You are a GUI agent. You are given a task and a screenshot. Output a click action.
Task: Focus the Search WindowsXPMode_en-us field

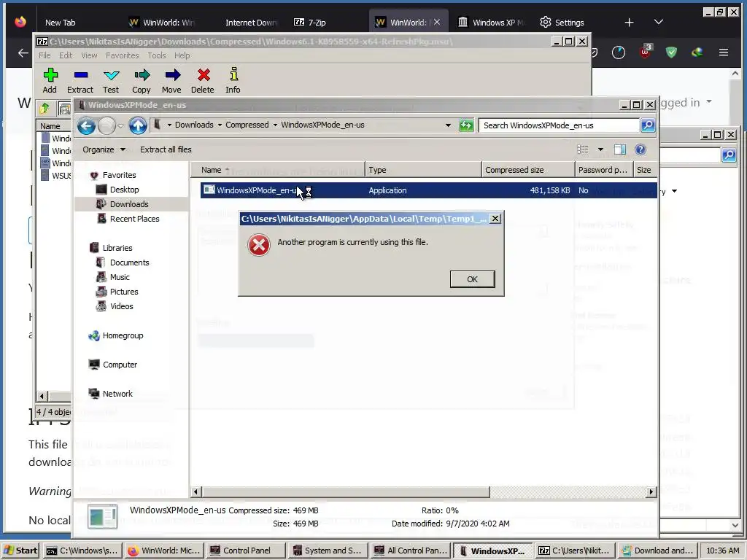[x=558, y=125]
